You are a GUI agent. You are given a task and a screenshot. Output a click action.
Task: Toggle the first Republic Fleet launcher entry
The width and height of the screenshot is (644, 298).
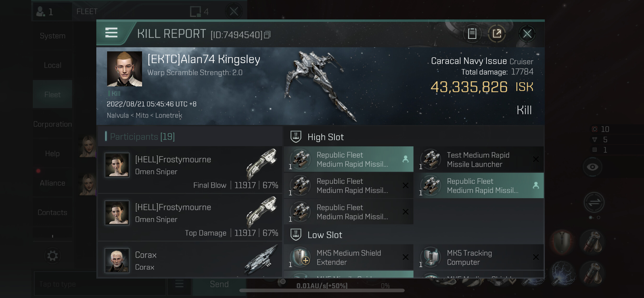[x=349, y=159]
